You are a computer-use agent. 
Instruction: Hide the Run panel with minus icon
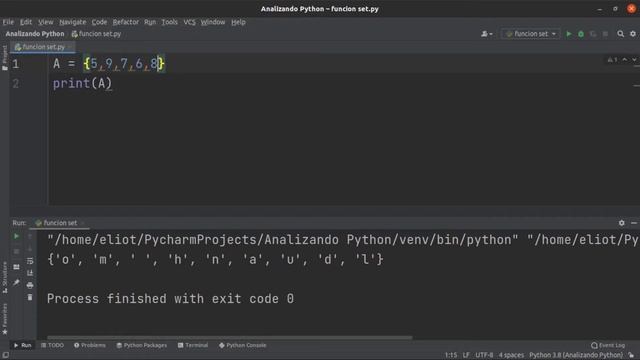click(x=634, y=223)
